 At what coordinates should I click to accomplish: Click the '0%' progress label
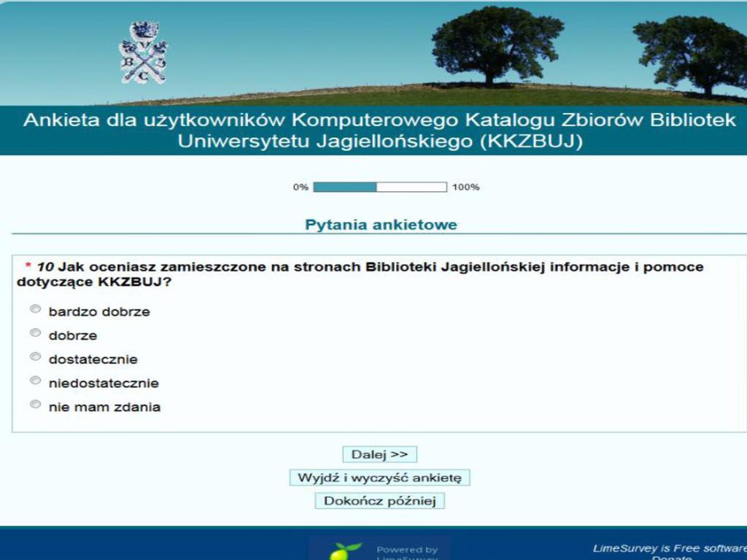[301, 187]
